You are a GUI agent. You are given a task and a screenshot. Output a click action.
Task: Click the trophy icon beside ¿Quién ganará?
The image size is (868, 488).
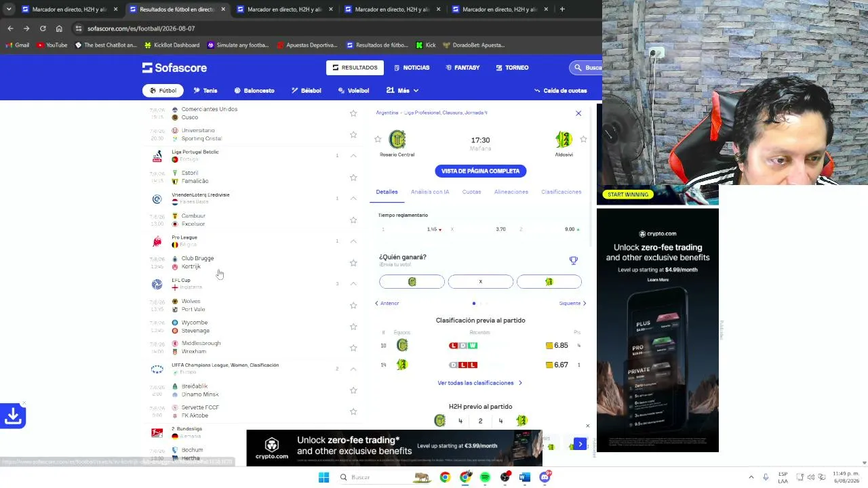click(x=574, y=260)
